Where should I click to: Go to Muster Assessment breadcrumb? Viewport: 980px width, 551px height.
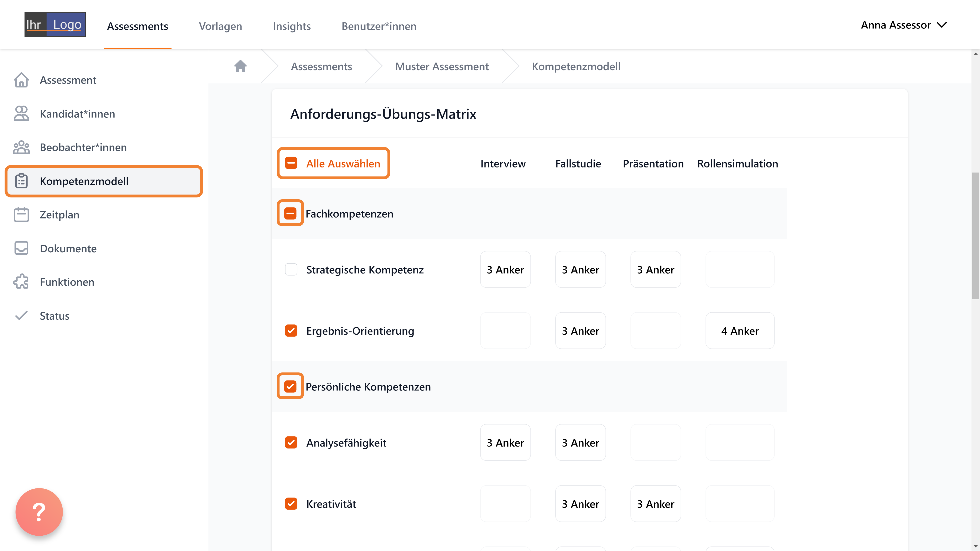(442, 66)
